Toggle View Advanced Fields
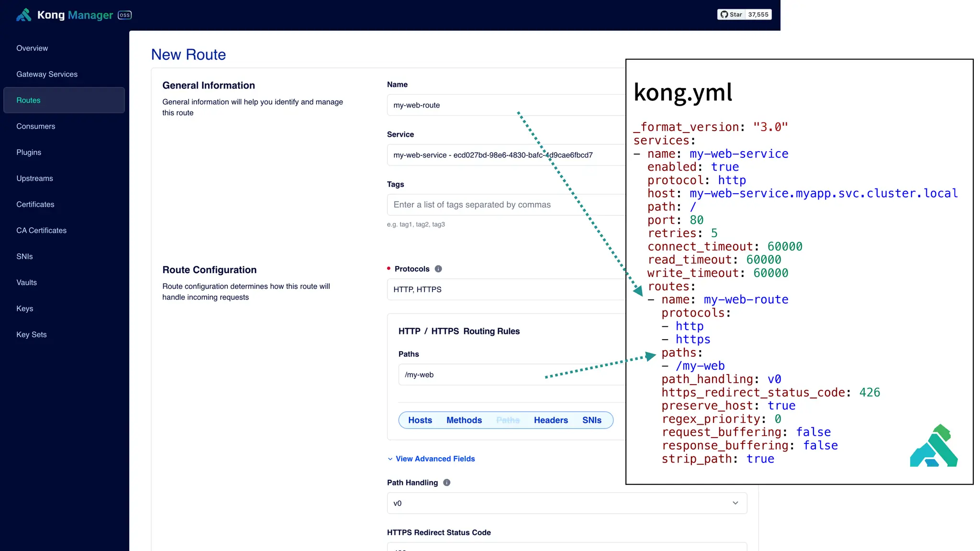Viewport: 980px width, 551px height. coord(431,459)
